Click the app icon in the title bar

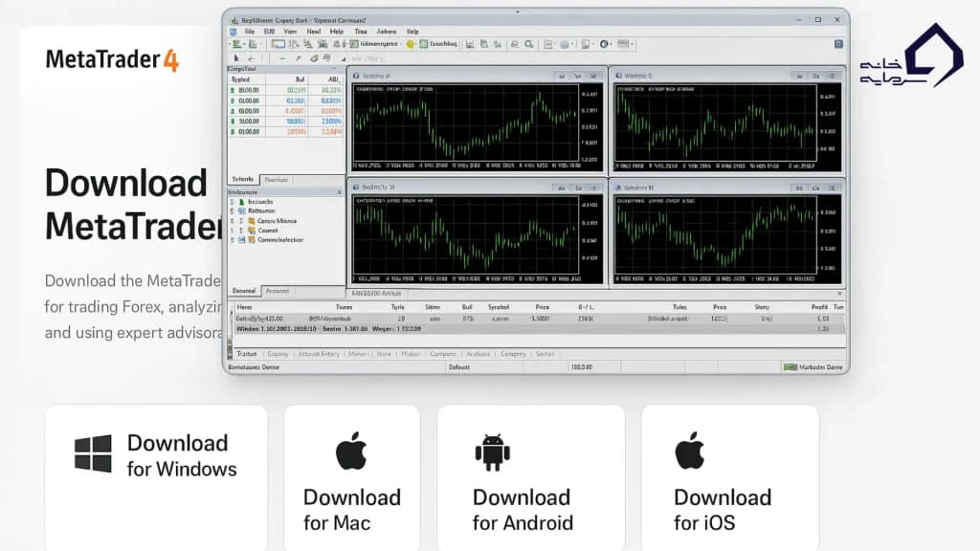pos(234,20)
